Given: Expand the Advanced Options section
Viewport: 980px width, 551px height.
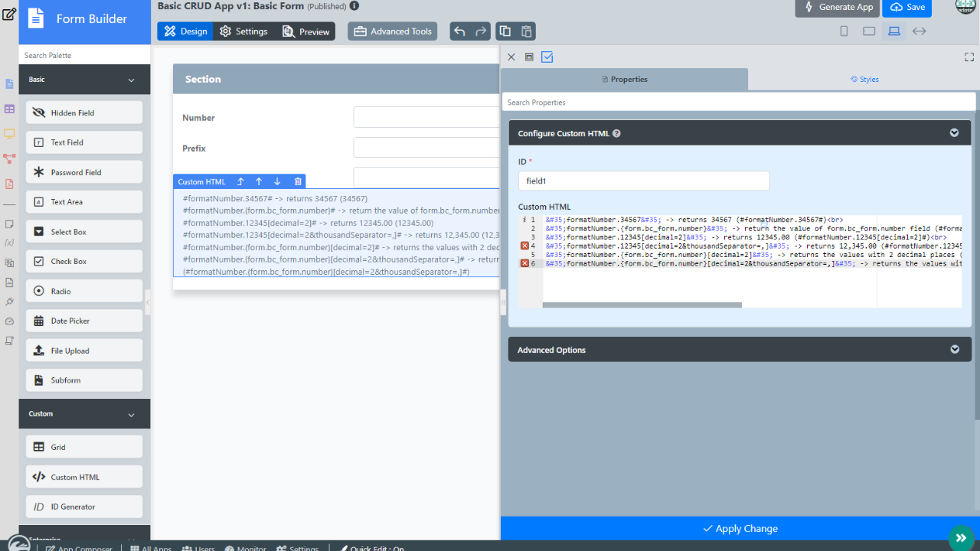Looking at the screenshot, I should (954, 350).
